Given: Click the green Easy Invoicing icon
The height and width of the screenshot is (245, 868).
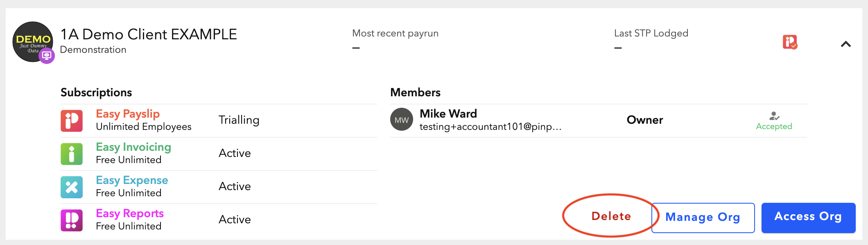Looking at the screenshot, I should coord(72,154).
